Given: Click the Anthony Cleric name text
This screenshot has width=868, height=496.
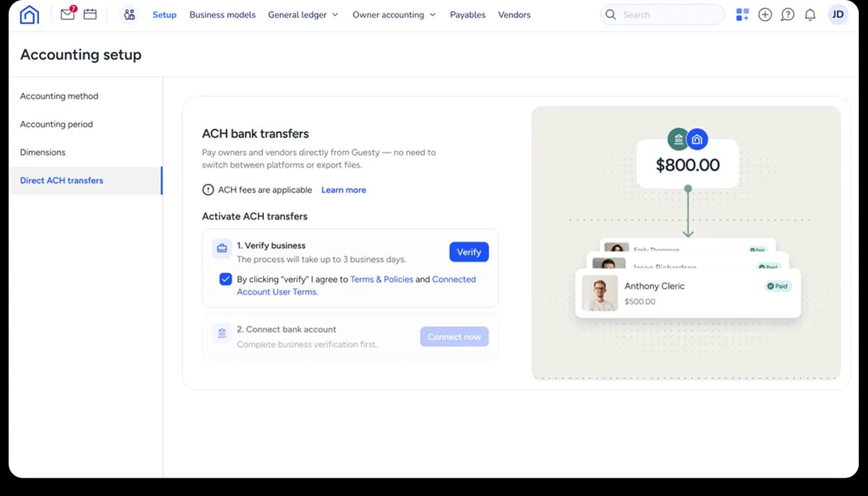Looking at the screenshot, I should click(654, 286).
